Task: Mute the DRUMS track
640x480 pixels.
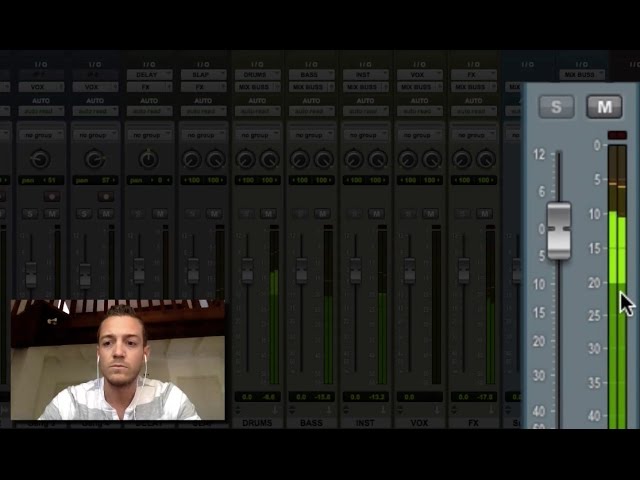Action: coord(268,213)
